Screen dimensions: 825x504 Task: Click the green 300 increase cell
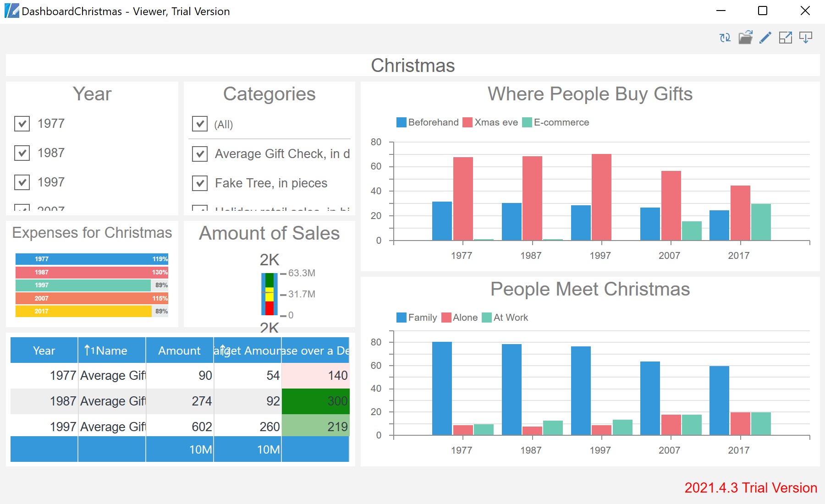[315, 401]
